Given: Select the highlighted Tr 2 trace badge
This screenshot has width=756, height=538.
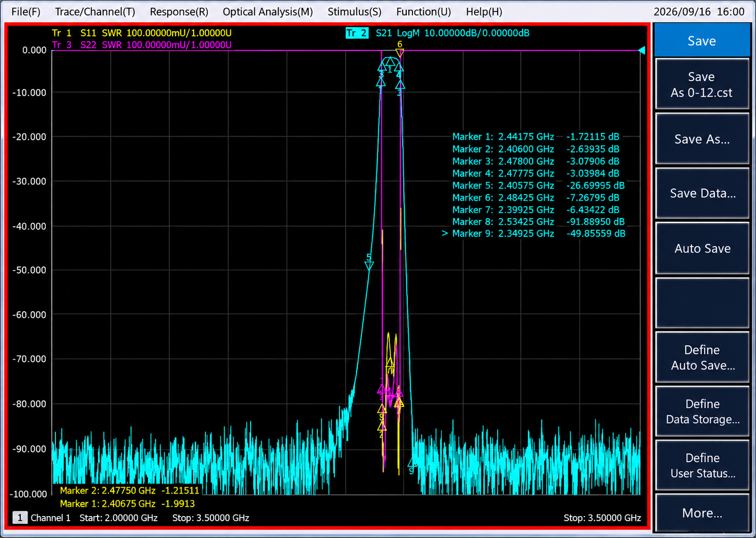Looking at the screenshot, I should (357, 33).
